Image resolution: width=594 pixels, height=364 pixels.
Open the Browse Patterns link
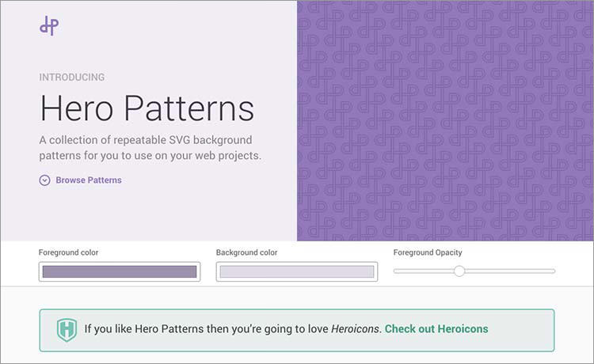click(89, 180)
